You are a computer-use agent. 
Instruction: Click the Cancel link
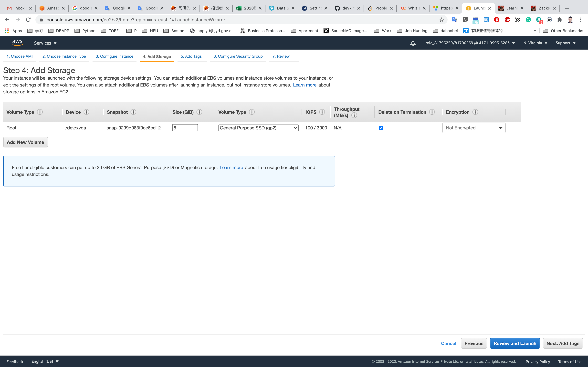448,343
